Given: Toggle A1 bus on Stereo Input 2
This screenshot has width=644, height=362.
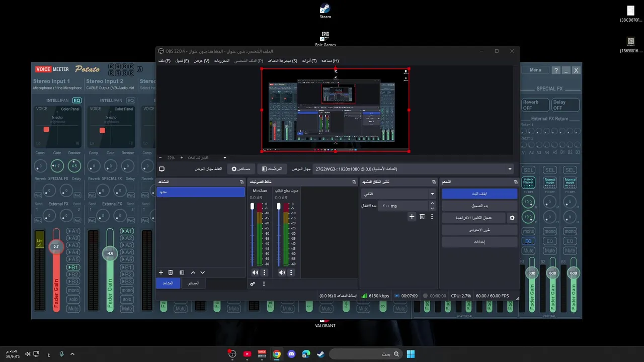Looking at the screenshot, I should click(x=127, y=231).
